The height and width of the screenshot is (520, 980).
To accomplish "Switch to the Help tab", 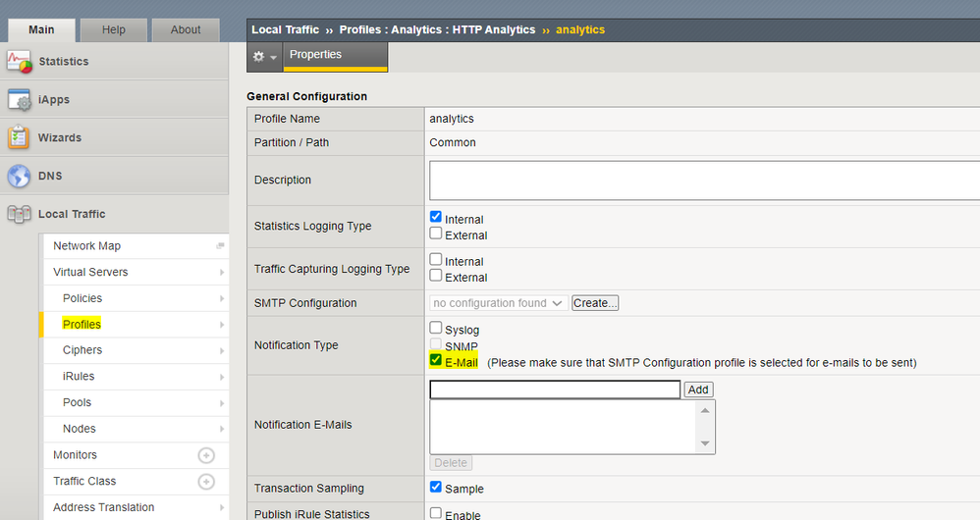I will [114, 29].
